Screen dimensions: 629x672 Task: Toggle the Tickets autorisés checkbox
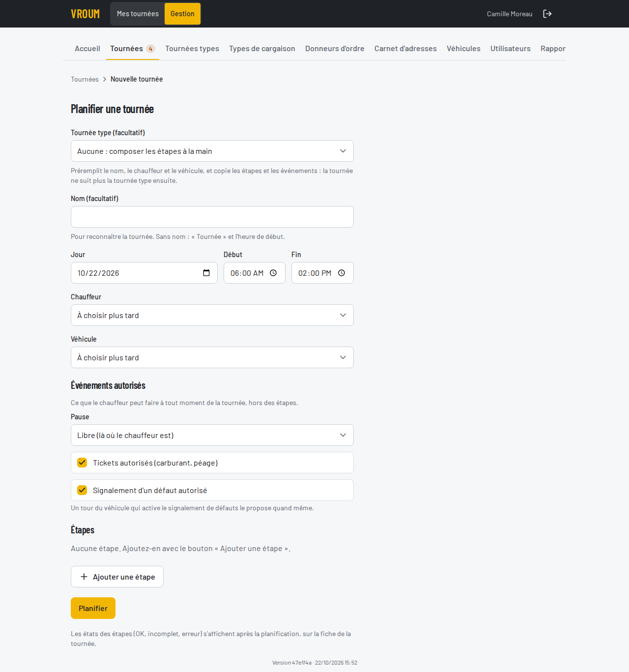pyautogui.click(x=82, y=463)
